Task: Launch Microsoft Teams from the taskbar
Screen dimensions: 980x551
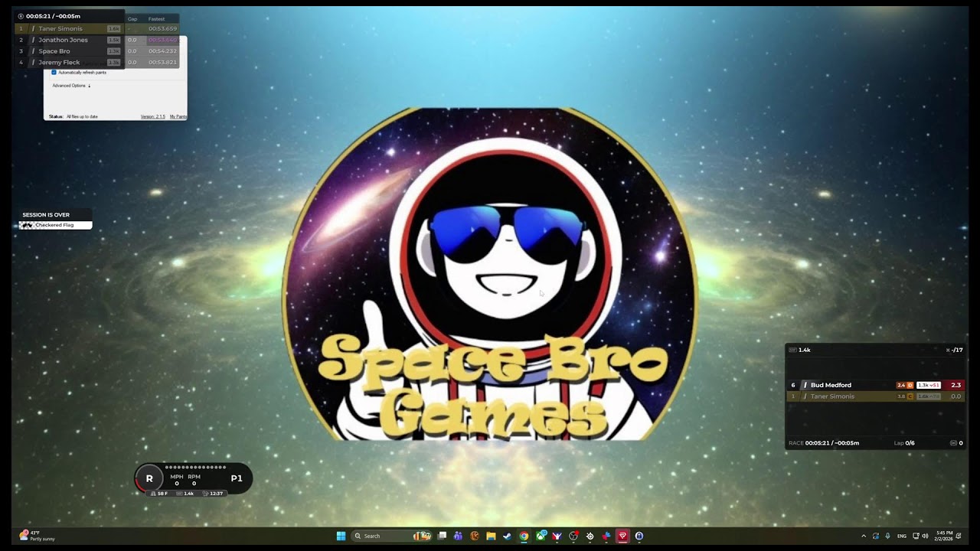Action: (x=458, y=536)
